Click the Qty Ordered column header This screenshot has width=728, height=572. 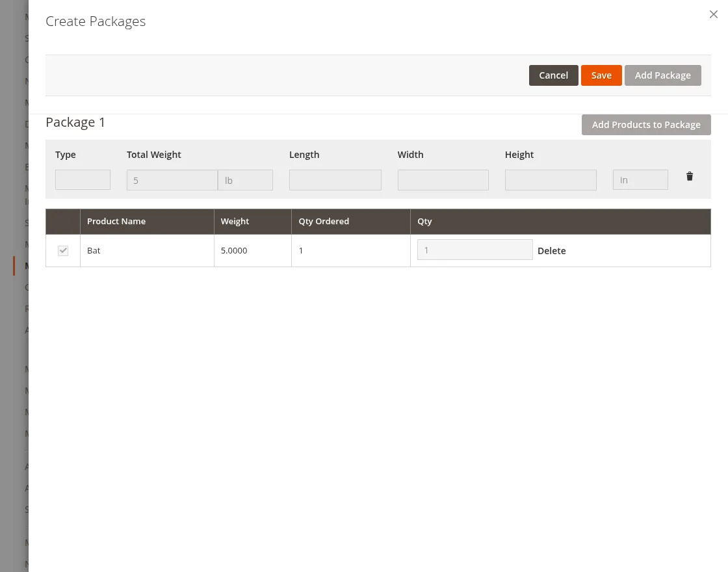[x=351, y=222]
